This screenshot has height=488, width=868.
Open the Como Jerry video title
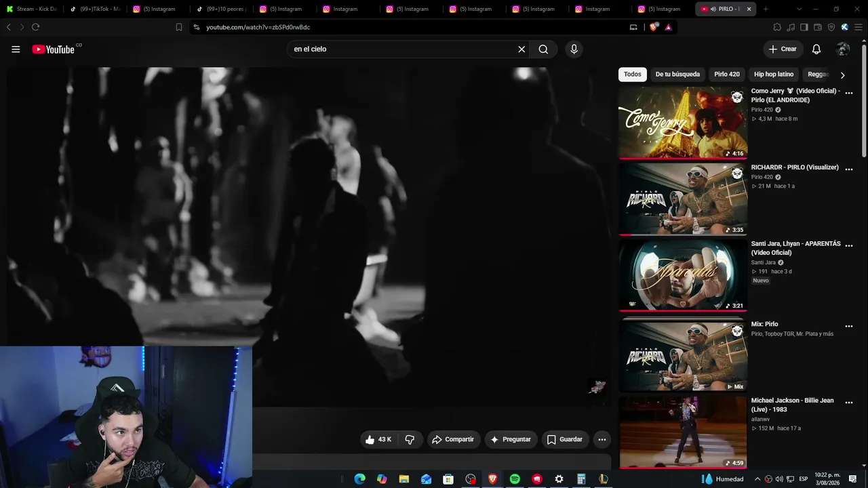click(795, 95)
